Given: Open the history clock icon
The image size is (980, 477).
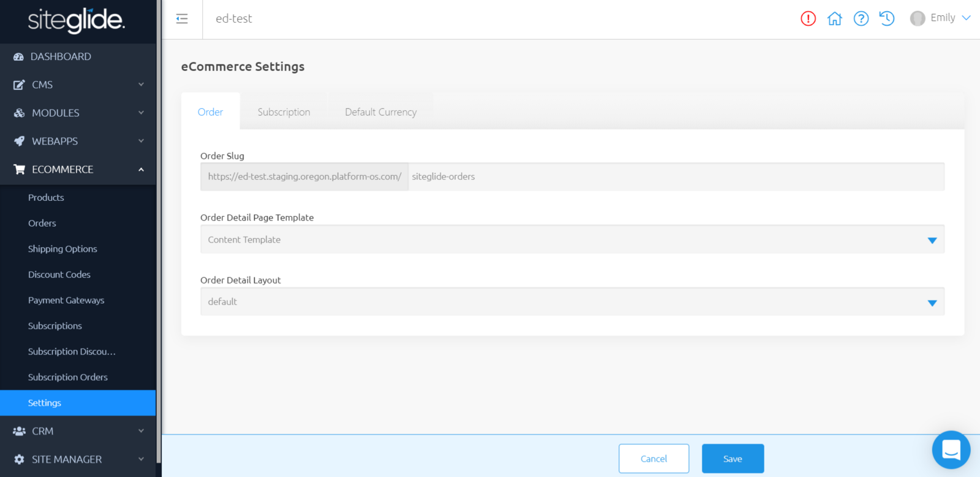Looking at the screenshot, I should tap(887, 18).
